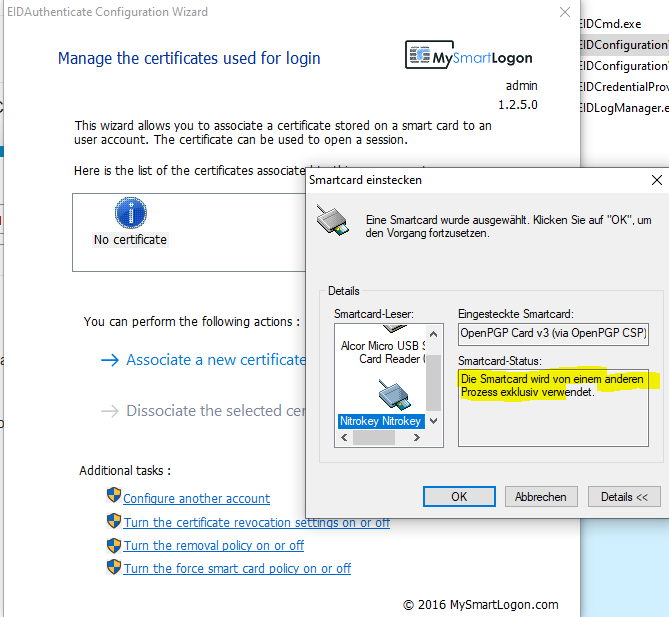Click the arrow icon beside Associate a new certificate
669x617 pixels.
pos(110,361)
